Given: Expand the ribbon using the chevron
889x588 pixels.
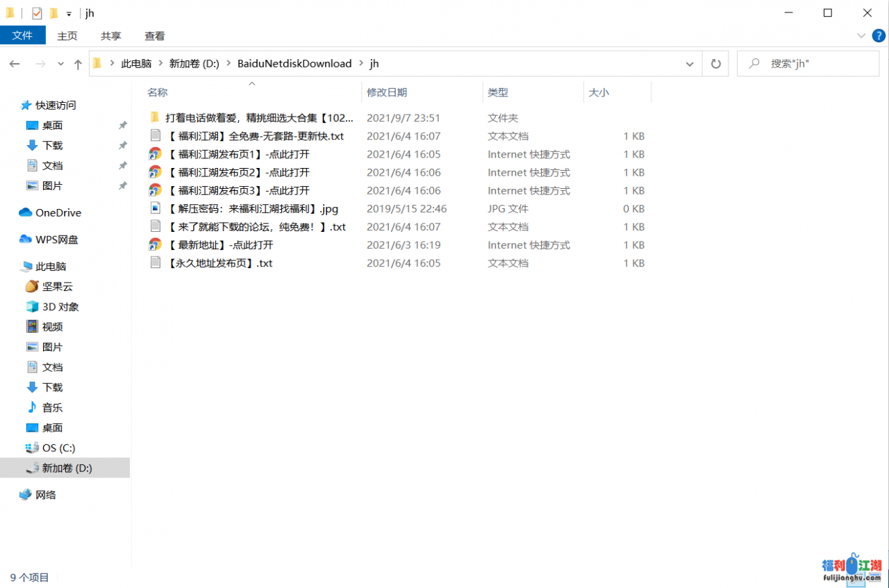Looking at the screenshot, I should 861,35.
